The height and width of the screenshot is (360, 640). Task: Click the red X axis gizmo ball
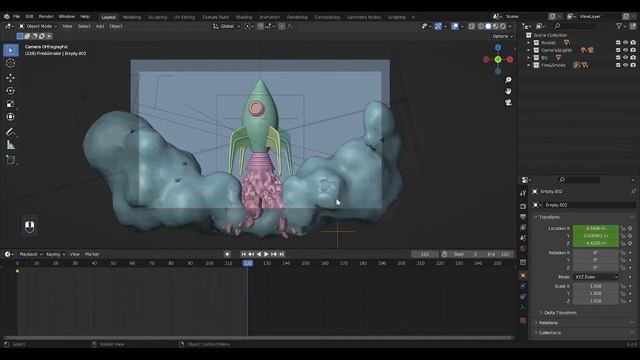(x=510, y=60)
